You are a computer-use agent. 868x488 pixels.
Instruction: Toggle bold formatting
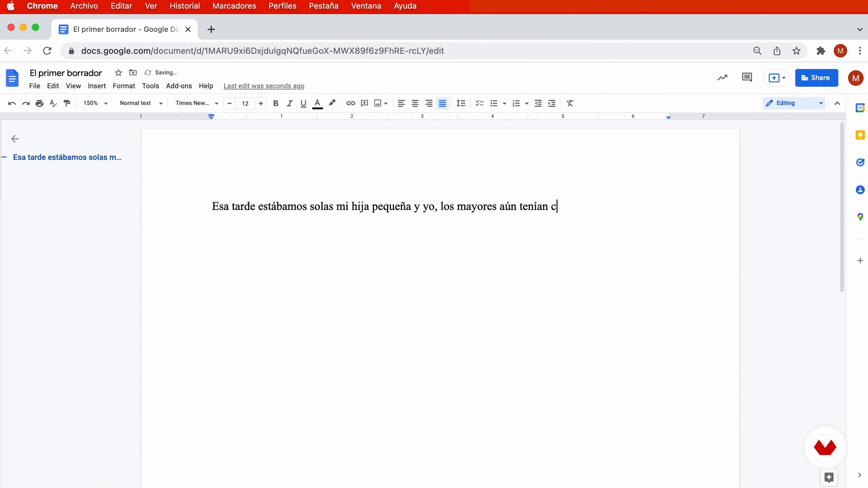[x=276, y=103]
